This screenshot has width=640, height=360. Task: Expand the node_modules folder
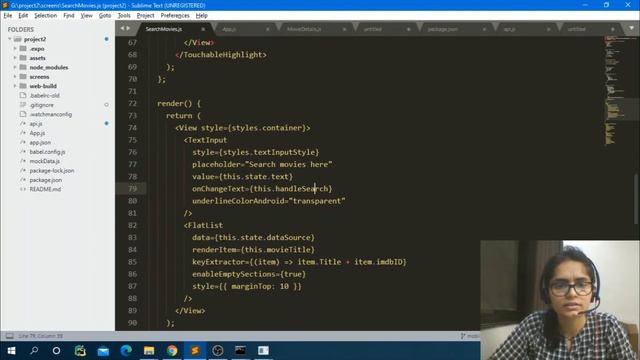[x=15, y=67]
